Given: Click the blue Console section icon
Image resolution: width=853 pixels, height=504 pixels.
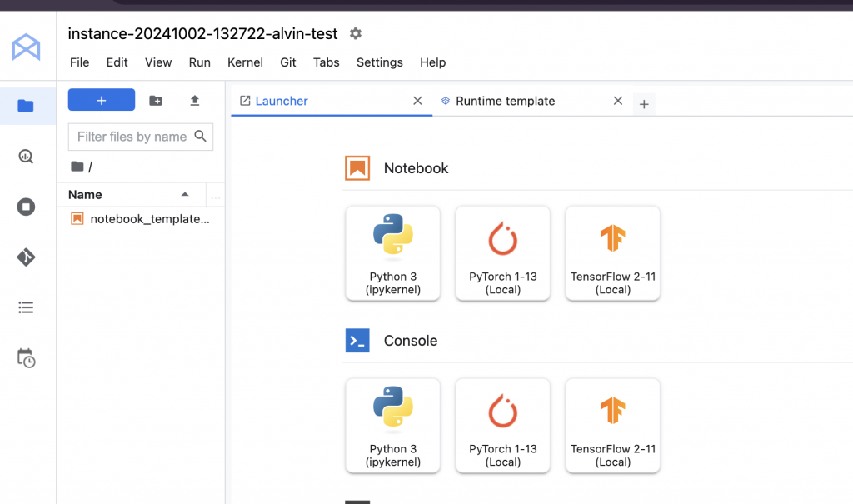Looking at the screenshot, I should pyautogui.click(x=357, y=341).
